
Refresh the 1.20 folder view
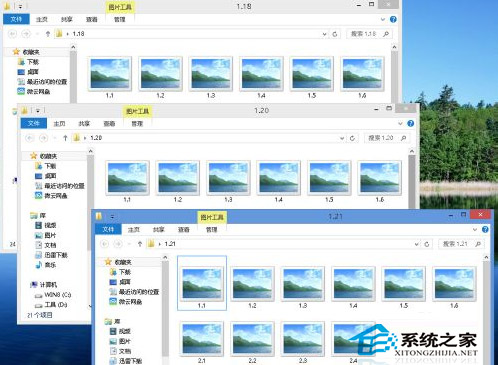click(352, 138)
